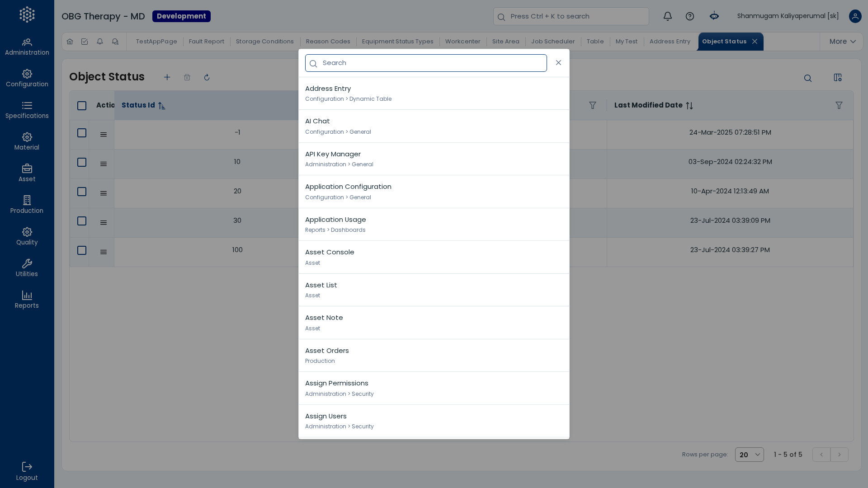Click the delete trash icon

pyautogui.click(x=187, y=77)
